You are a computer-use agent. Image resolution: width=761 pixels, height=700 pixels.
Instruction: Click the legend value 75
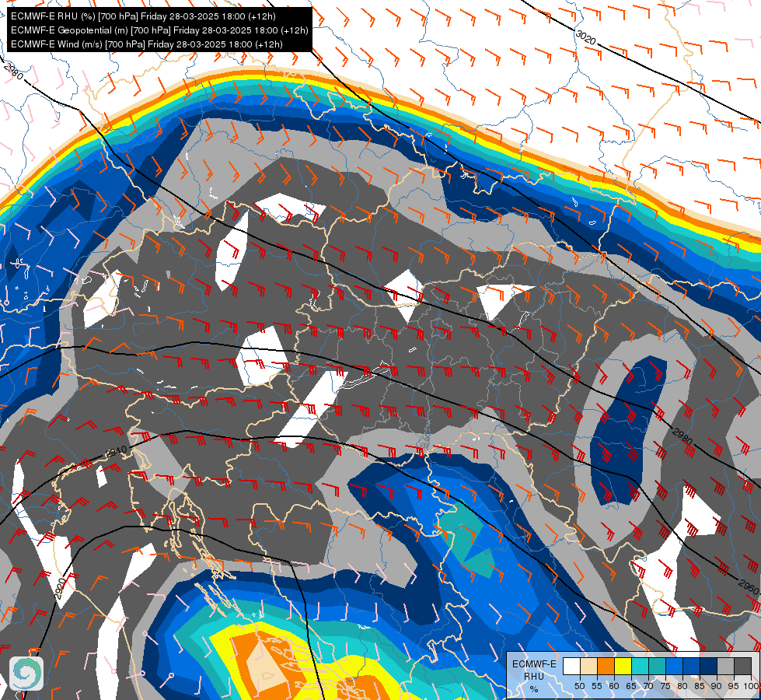point(665,686)
